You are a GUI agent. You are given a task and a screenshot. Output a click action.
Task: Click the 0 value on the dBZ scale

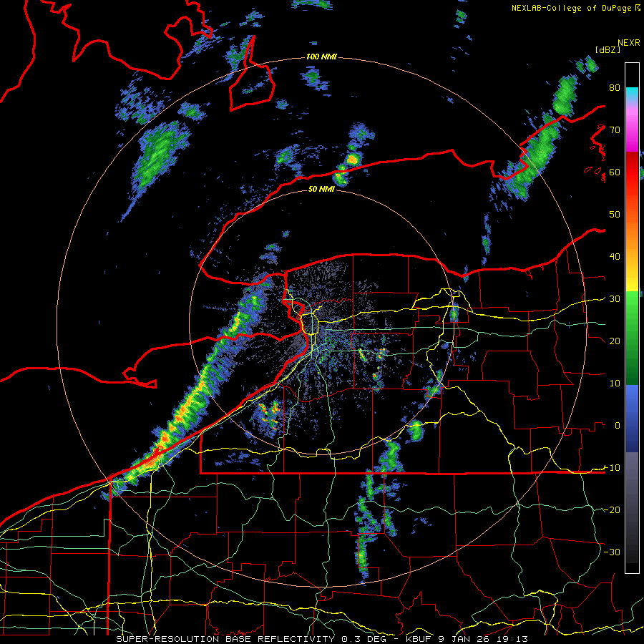pyautogui.click(x=618, y=426)
